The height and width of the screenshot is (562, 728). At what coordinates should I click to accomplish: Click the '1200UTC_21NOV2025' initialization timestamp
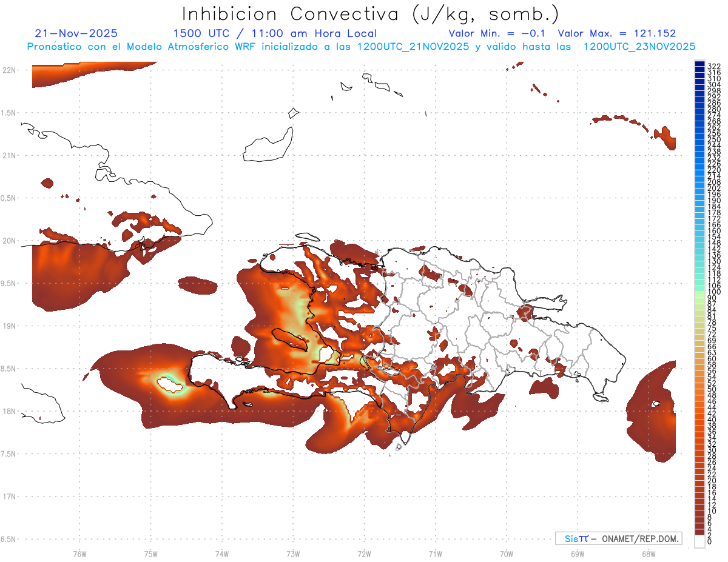pos(414,47)
